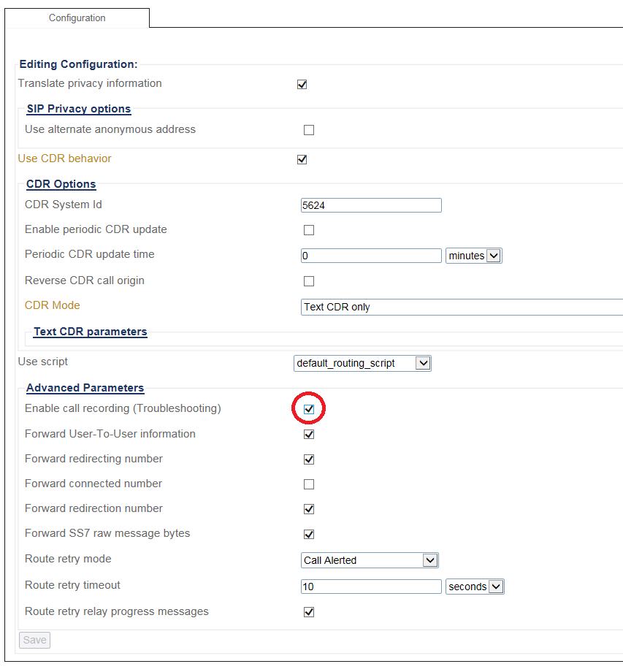Check Reverse CDR call origin
623x672 pixels.
tap(309, 281)
